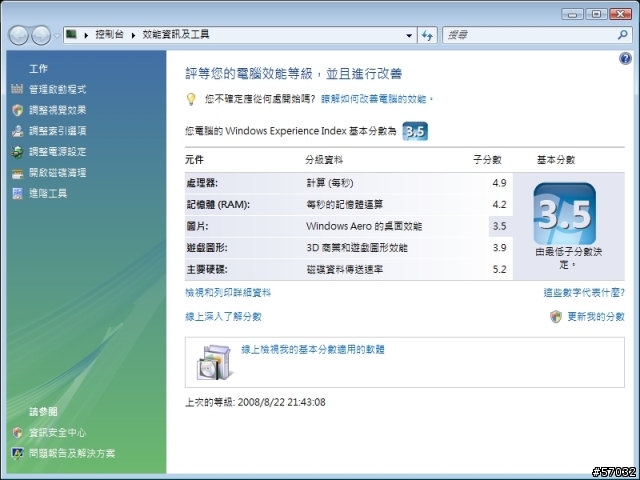640x480 pixels.
Task: Click the 5.2 hard disk subscore
Action: tap(499, 269)
